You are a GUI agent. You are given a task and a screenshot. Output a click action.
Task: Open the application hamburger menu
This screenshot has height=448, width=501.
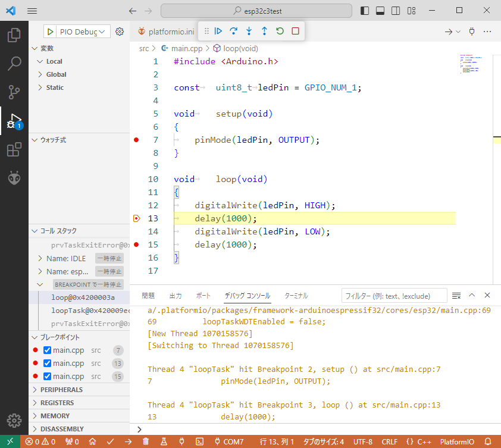tap(32, 11)
